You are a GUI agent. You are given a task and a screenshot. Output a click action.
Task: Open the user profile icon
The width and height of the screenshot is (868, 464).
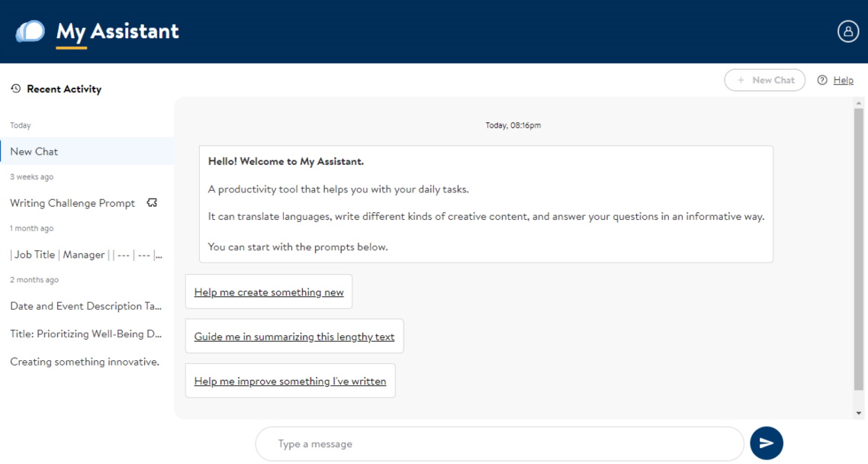pos(848,31)
